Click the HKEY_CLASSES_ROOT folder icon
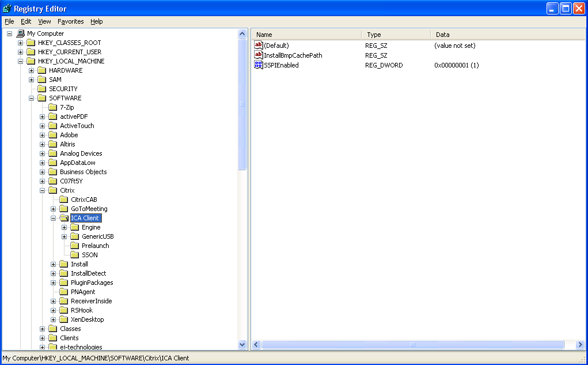The height and width of the screenshot is (365, 588). click(x=31, y=43)
